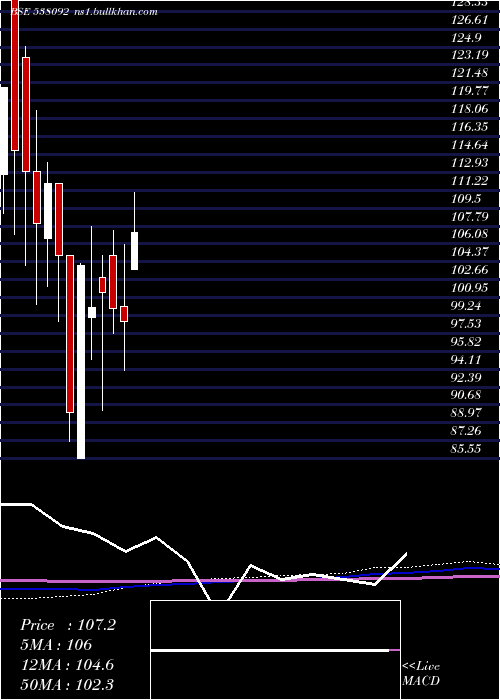
Task: Click the <<Live MACD label
Action: (x=421, y=674)
